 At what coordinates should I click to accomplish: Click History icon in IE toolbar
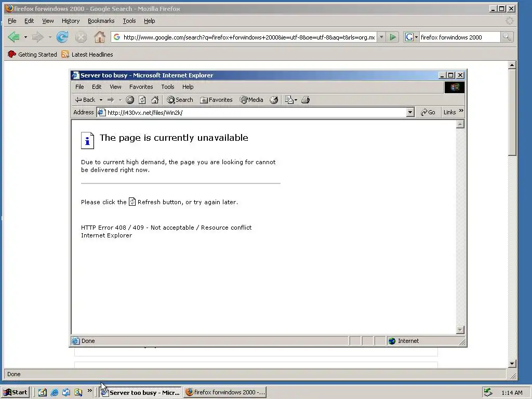point(274,100)
